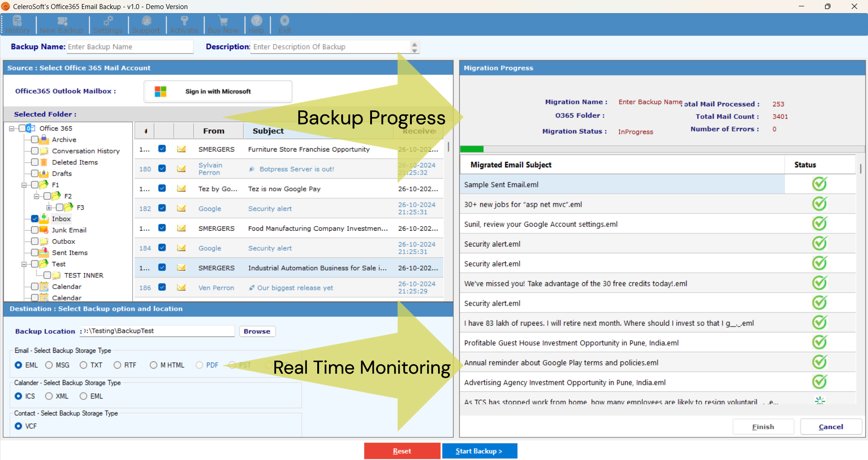Click the Subject column header
This screenshot has height=460, width=868.
coord(267,131)
